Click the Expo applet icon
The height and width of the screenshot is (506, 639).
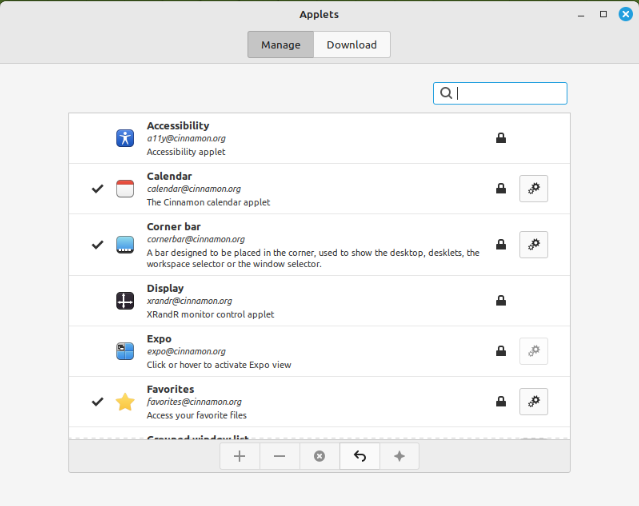point(125,351)
